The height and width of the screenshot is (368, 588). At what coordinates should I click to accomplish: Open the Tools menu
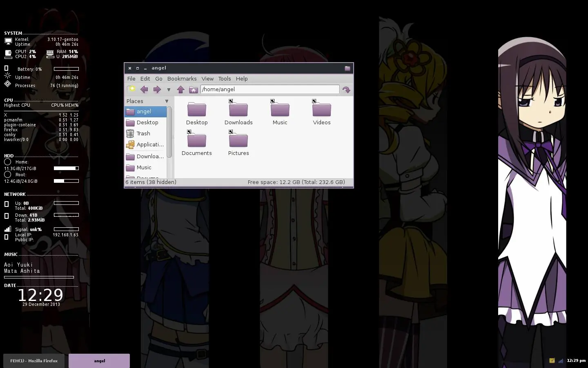coord(225,79)
